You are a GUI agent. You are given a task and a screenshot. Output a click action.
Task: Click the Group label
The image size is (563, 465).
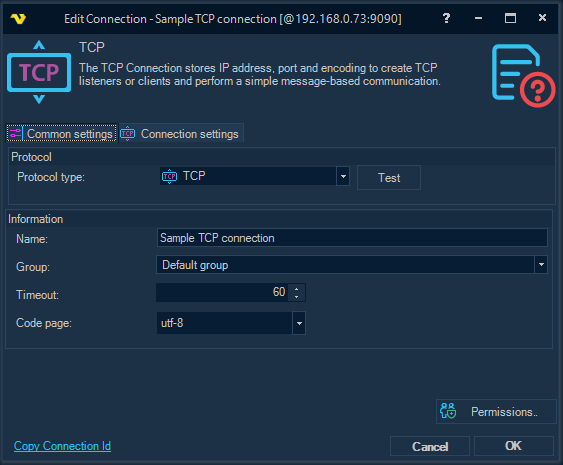33,267
